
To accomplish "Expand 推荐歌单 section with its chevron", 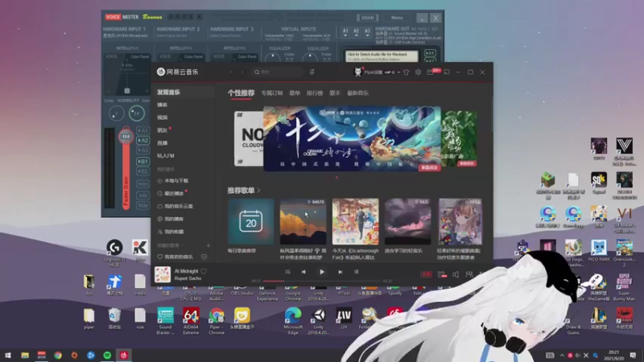I will [258, 191].
